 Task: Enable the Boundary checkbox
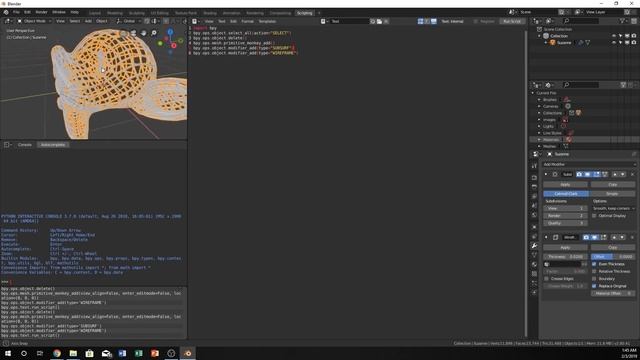[x=594, y=279]
